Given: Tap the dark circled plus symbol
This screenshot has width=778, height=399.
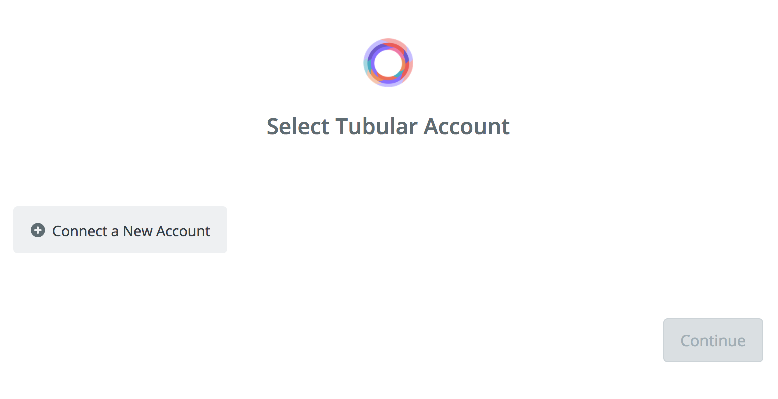Looking at the screenshot, I should pyautogui.click(x=38, y=230).
